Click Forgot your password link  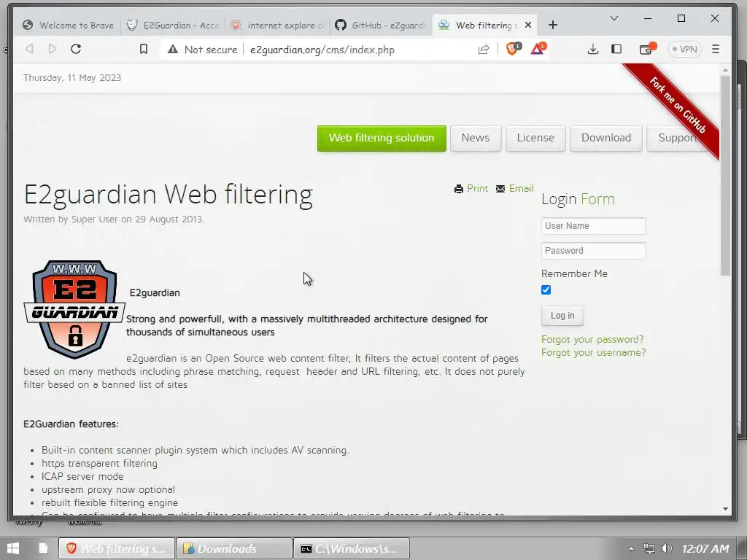pyautogui.click(x=592, y=340)
